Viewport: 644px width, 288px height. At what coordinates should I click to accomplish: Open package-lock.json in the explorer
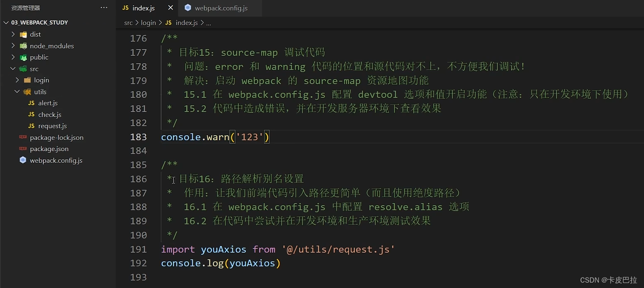pos(57,137)
